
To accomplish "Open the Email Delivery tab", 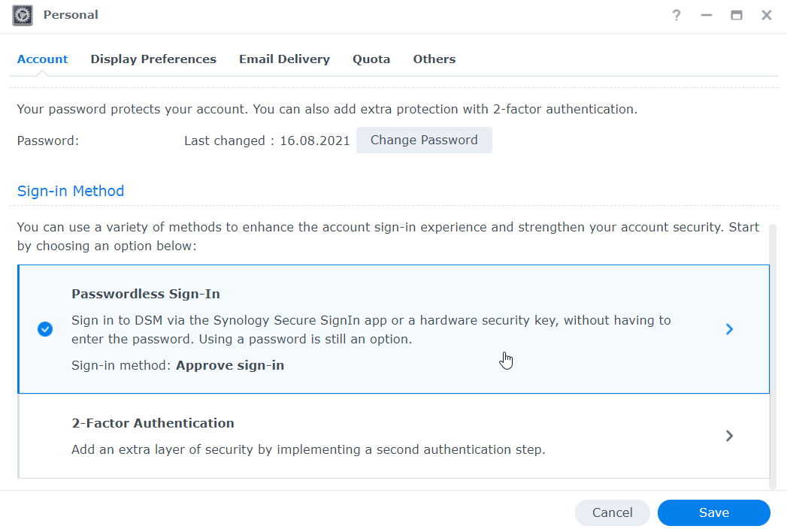I will [284, 59].
